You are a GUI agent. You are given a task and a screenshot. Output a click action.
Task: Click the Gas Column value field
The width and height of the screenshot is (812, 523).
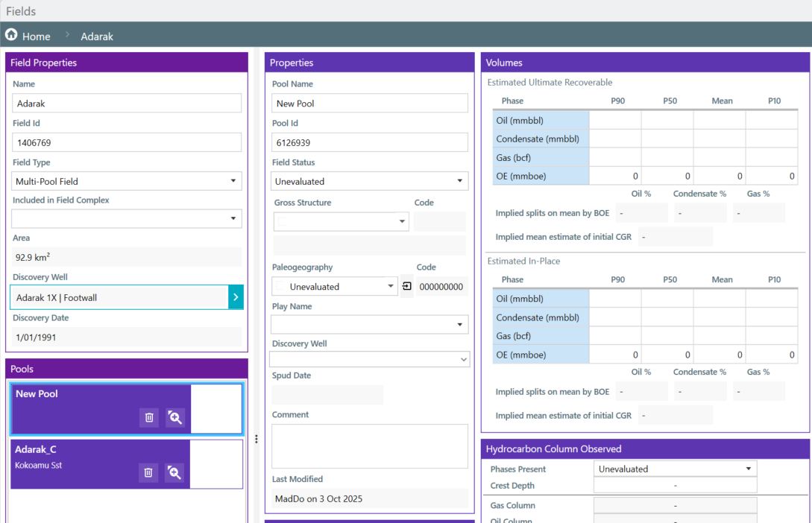[676, 505]
